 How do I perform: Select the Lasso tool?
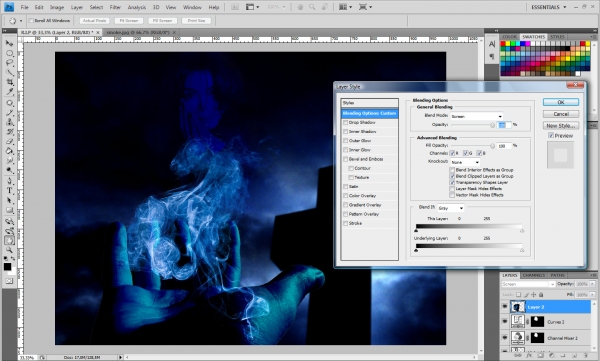click(x=10, y=63)
